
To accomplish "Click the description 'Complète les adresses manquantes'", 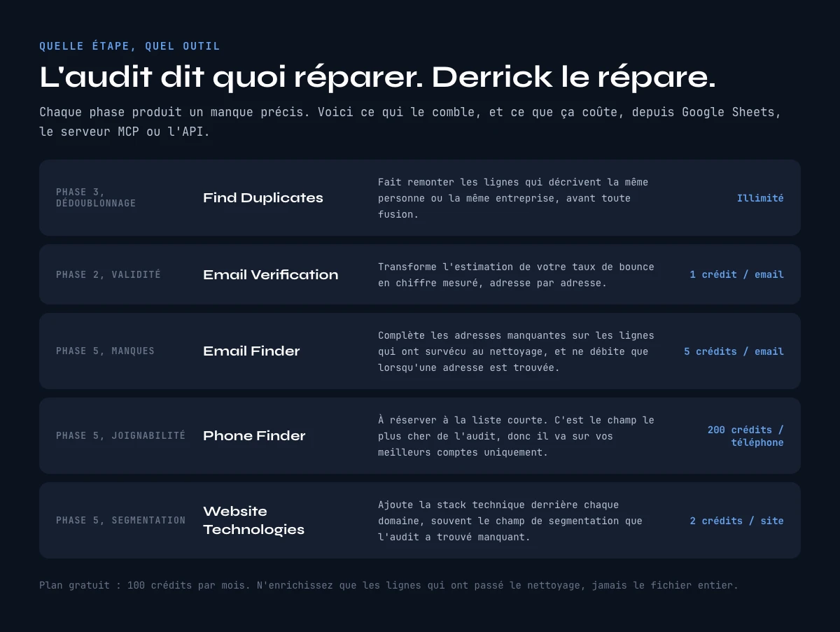I will point(516,351).
